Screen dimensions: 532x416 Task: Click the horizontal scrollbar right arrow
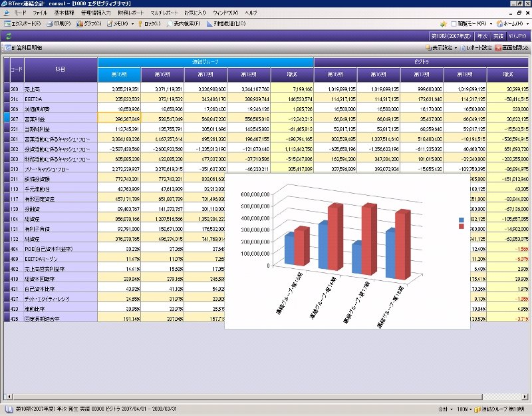point(525,397)
